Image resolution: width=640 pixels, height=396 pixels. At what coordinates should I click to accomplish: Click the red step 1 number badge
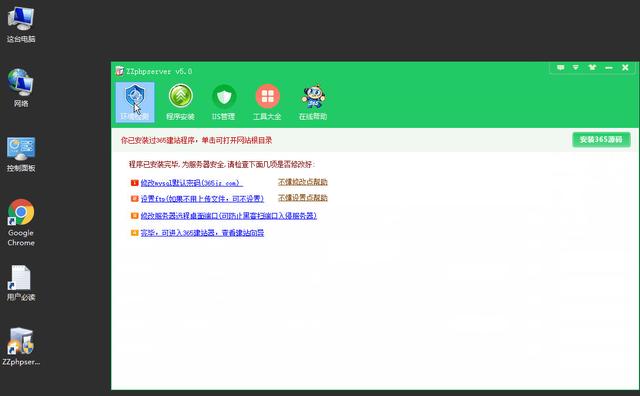(134, 183)
